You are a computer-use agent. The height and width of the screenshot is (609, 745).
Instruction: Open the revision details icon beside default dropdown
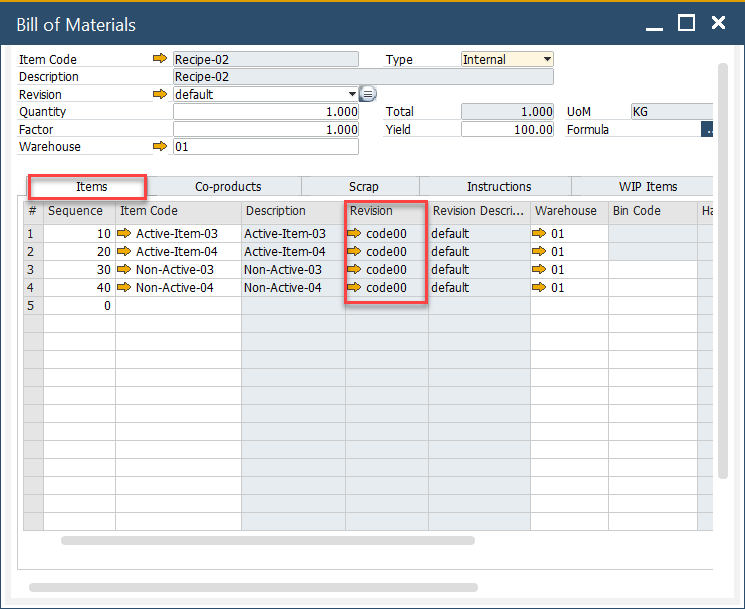click(368, 95)
